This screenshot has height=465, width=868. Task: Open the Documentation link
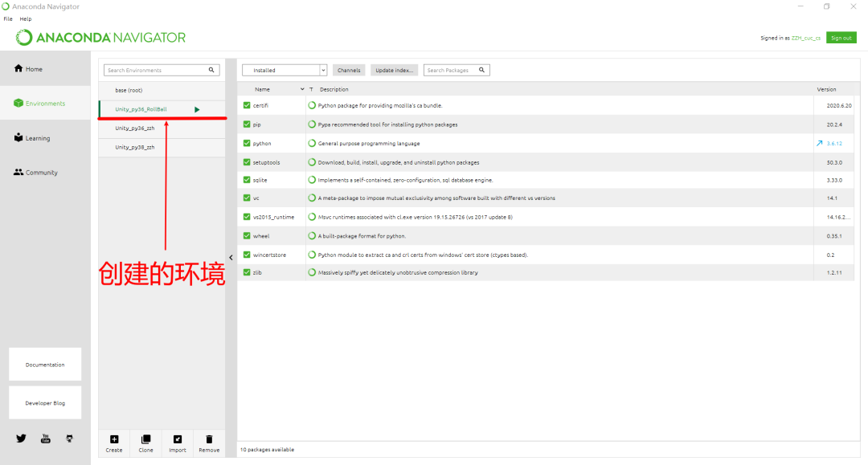[45, 365]
